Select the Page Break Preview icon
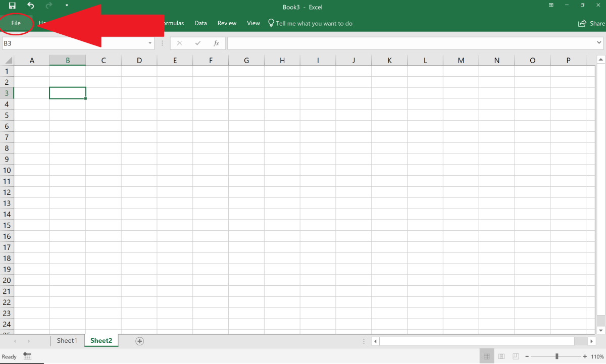606x364 pixels. (515, 356)
